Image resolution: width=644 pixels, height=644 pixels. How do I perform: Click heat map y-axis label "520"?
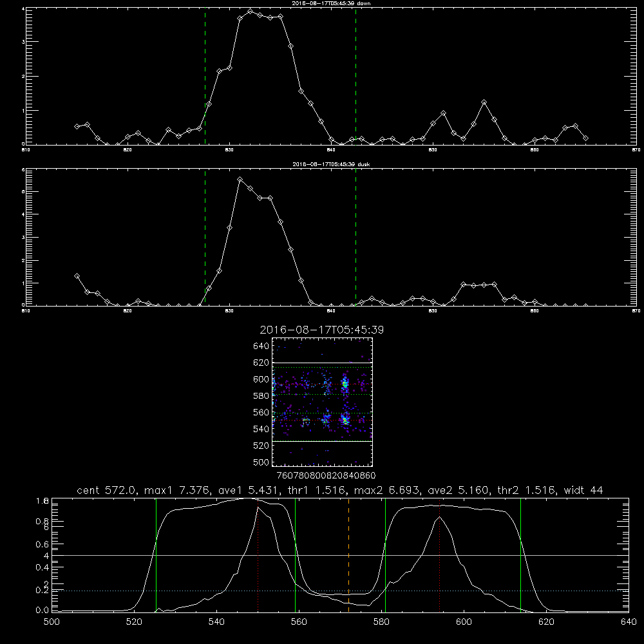click(x=261, y=446)
